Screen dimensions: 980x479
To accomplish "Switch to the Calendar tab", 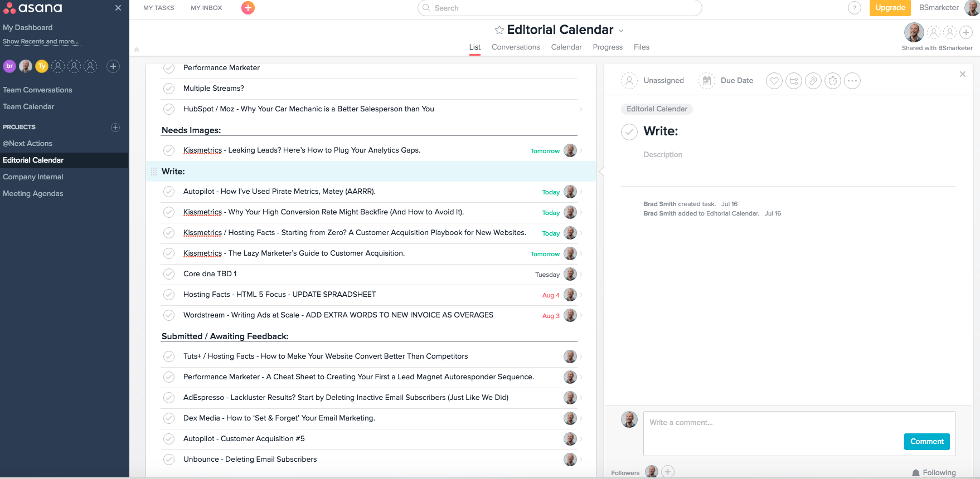I will tap(566, 47).
